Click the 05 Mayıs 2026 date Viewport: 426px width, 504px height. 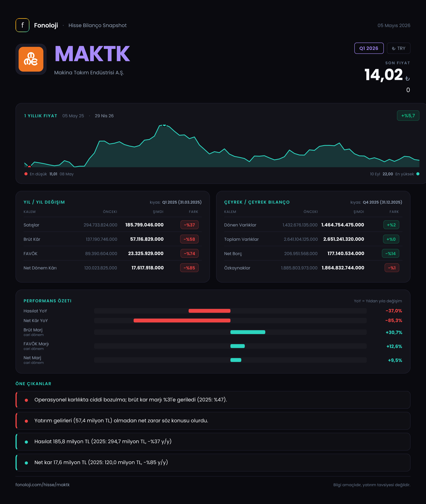coord(394,25)
